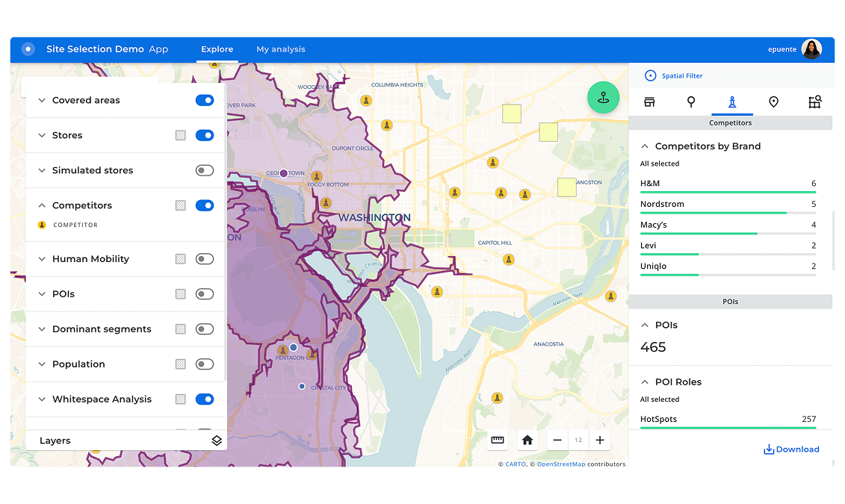Image resolution: width=845 pixels, height=504 pixels.
Task: Open the POIs location pin tab
Action: coord(773,102)
